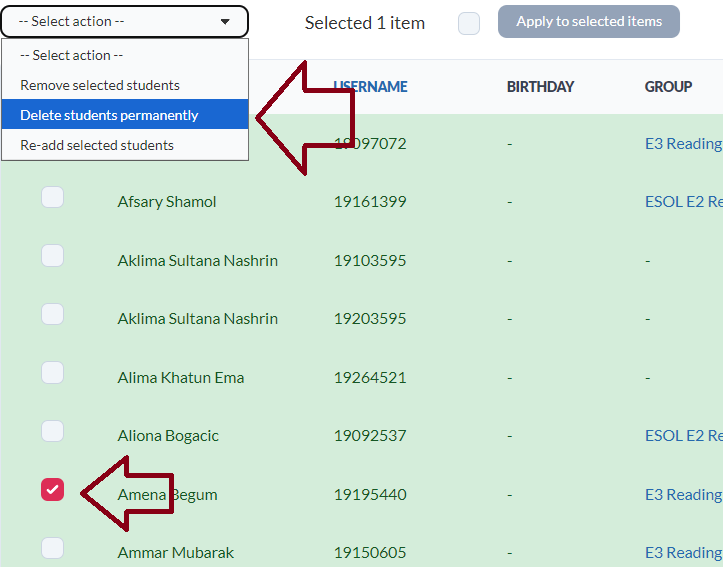Image resolution: width=723 pixels, height=567 pixels.
Task: Open the Select action dropdown
Action: 124,21
